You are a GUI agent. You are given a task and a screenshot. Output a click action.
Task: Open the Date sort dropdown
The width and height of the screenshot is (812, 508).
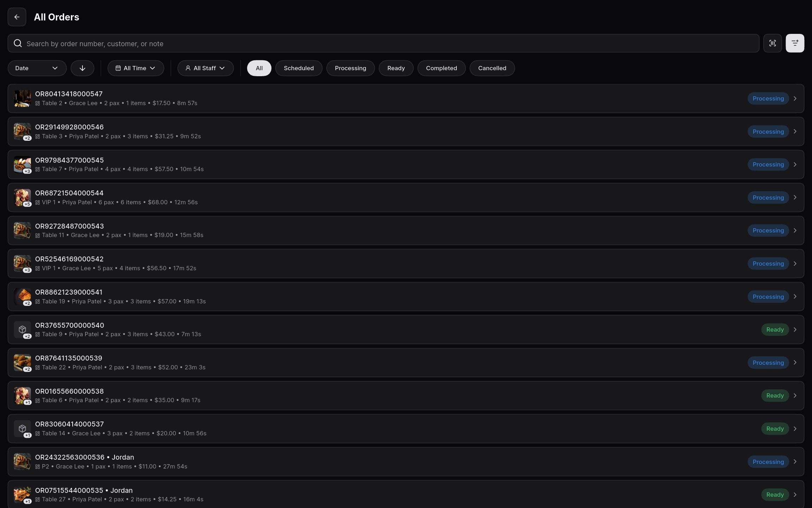coord(37,68)
